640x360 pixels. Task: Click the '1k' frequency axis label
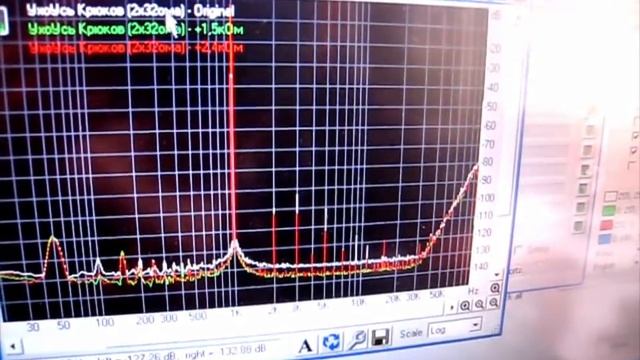(x=235, y=313)
